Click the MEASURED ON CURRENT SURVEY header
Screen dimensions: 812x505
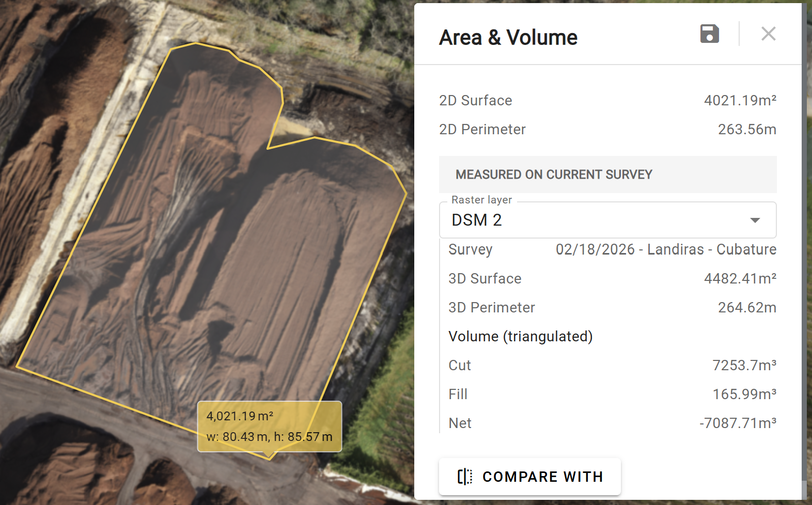[x=554, y=175]
